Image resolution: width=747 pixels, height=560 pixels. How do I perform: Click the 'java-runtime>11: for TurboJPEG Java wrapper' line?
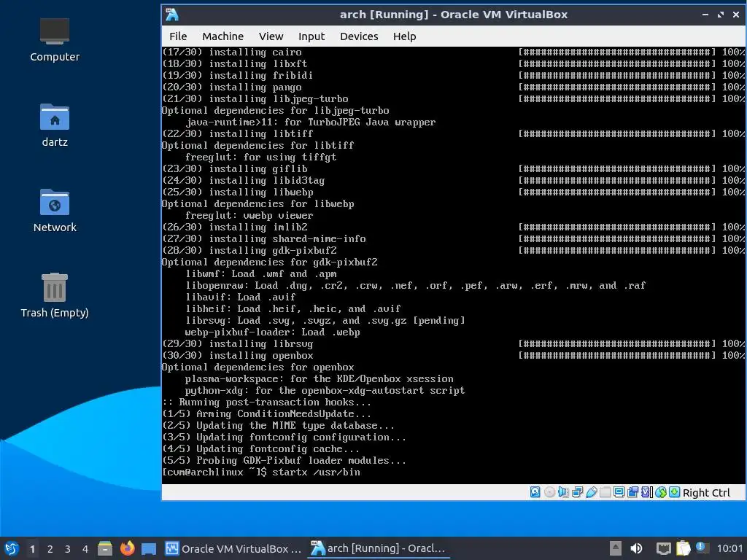(310, 122)
